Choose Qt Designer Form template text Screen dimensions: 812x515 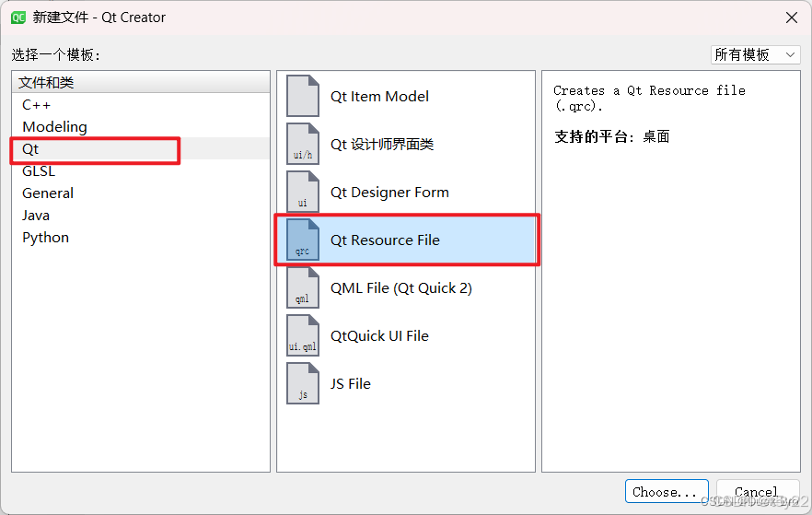coord(389,193)
